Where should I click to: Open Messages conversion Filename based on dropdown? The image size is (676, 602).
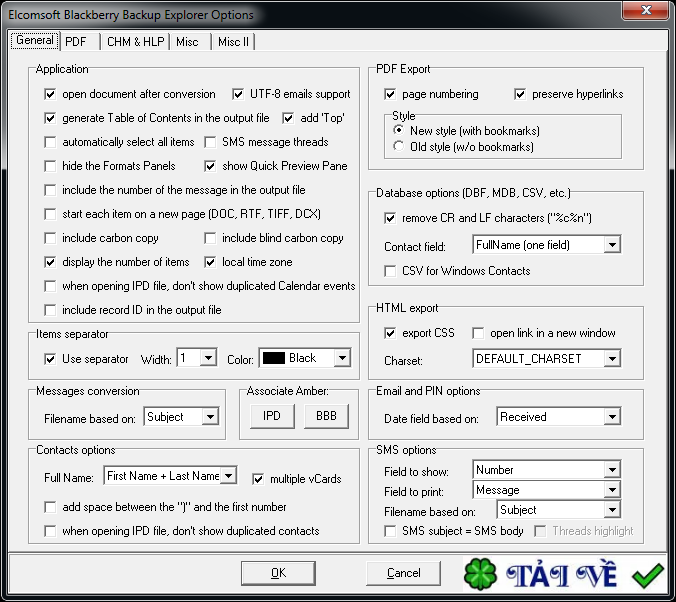210,417
